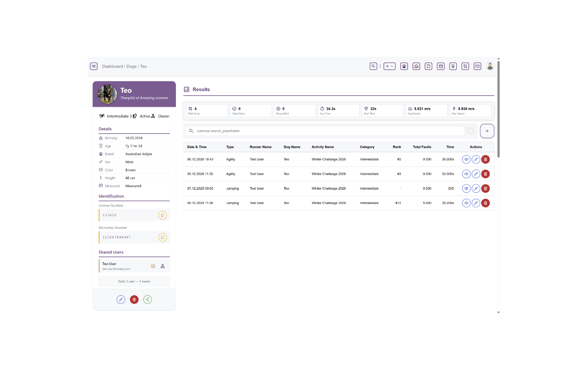Delete the 05.12.2025 11:26 result

[485, 203]
